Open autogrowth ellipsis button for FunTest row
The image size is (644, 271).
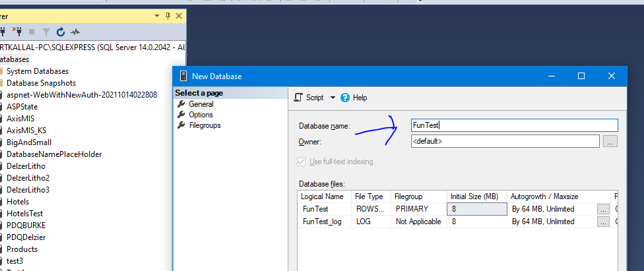(602, 209)
